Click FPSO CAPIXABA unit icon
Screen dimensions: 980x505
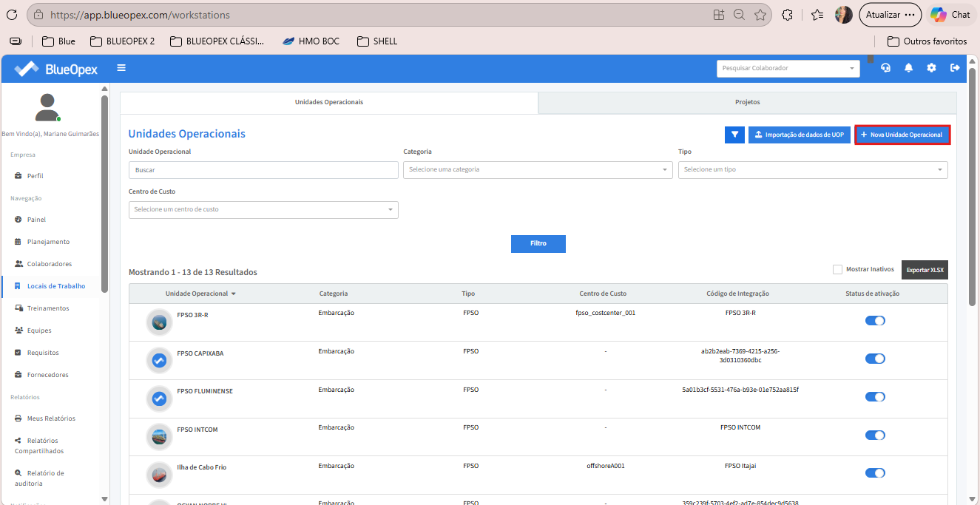tap(159, 361)
